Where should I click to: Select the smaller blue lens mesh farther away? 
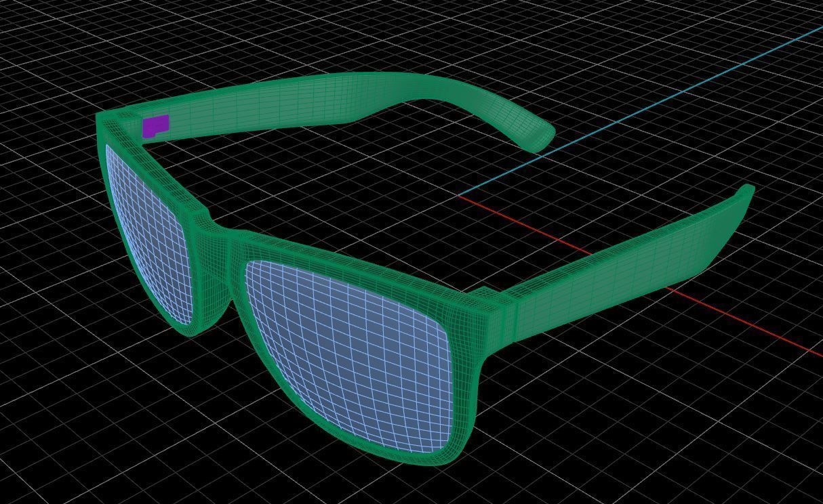[148, 234]
